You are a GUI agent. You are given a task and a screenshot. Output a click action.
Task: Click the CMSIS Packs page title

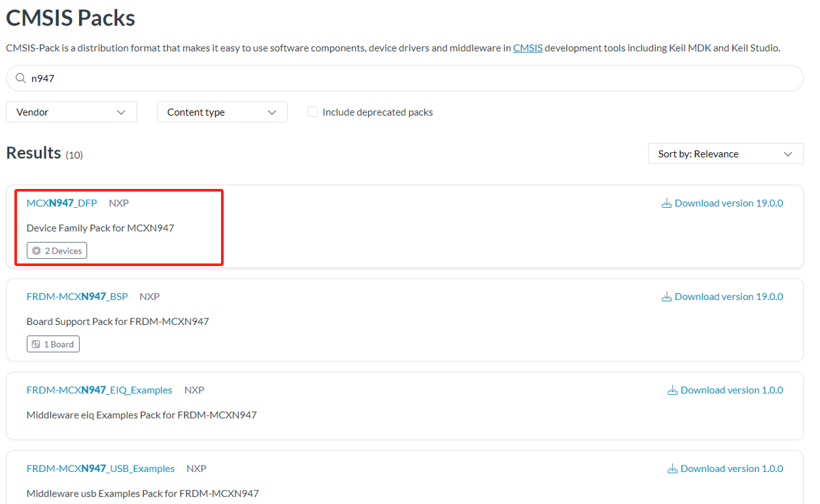[x=71, y=18]
